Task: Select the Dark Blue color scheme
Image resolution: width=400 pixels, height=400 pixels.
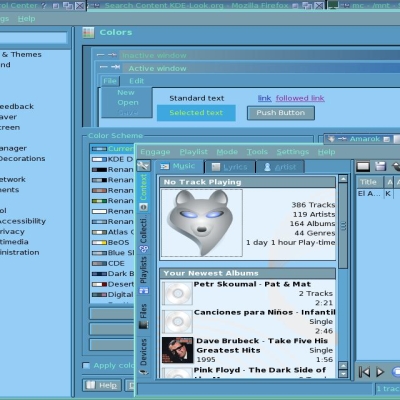Action: pos(113,274)
